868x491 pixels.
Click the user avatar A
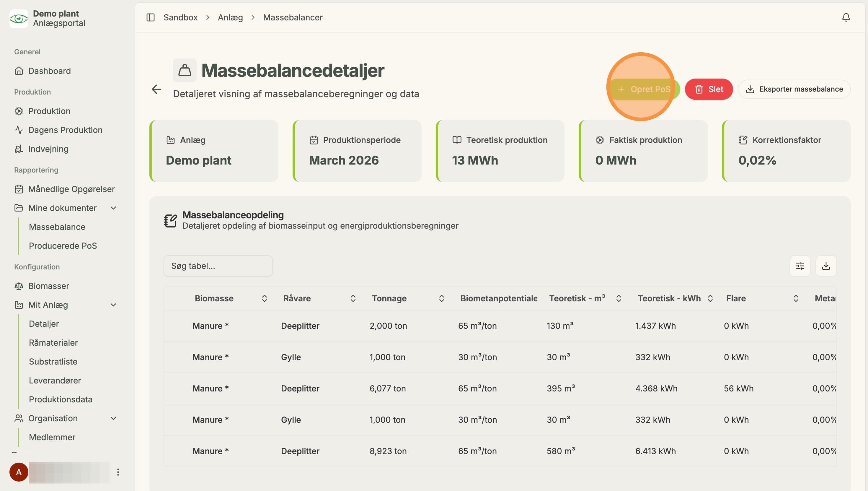(19, 472)
